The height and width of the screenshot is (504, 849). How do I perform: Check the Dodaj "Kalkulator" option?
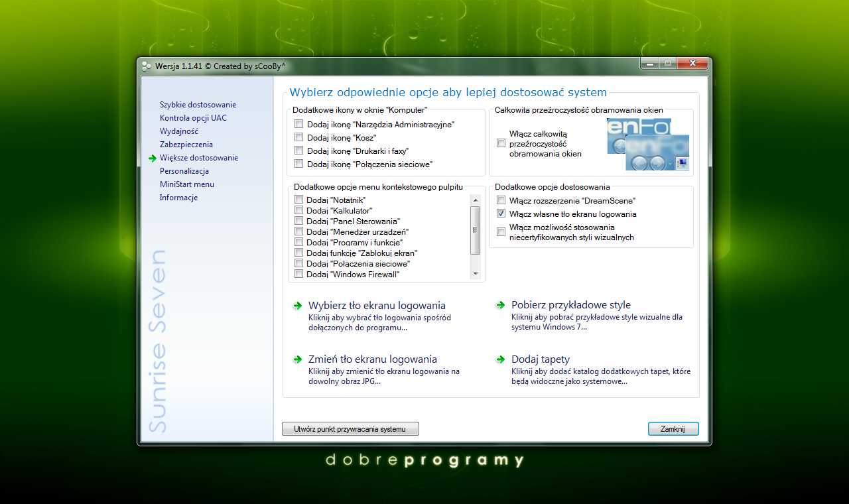(x=299, y=210)
